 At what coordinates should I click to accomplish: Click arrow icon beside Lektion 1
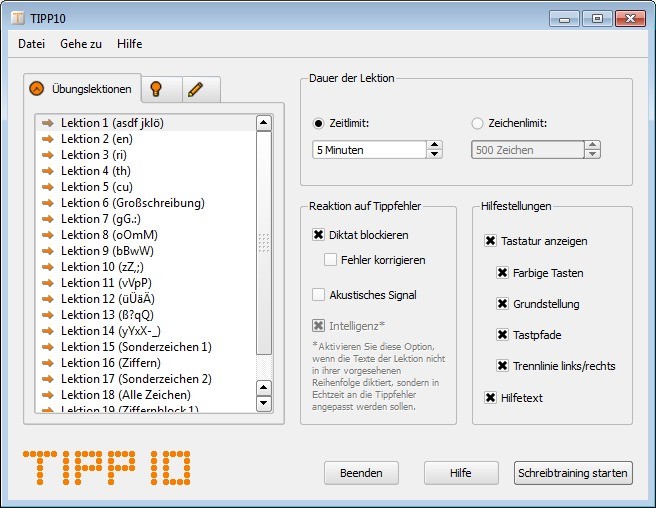pos(48,123)
